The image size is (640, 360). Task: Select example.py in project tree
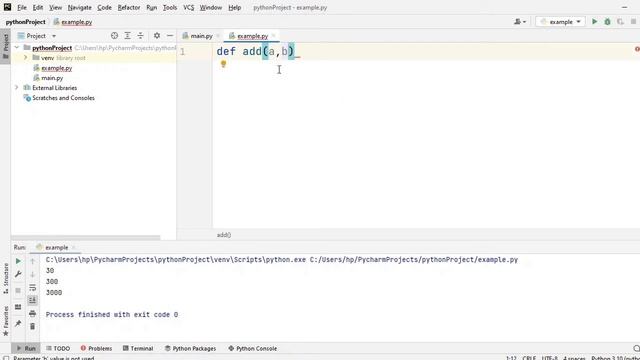click(56, 68)
